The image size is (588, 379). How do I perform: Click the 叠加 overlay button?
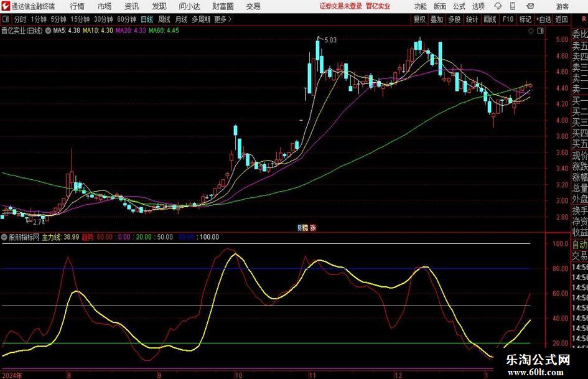pyautogui.click(x=437, y=19)
